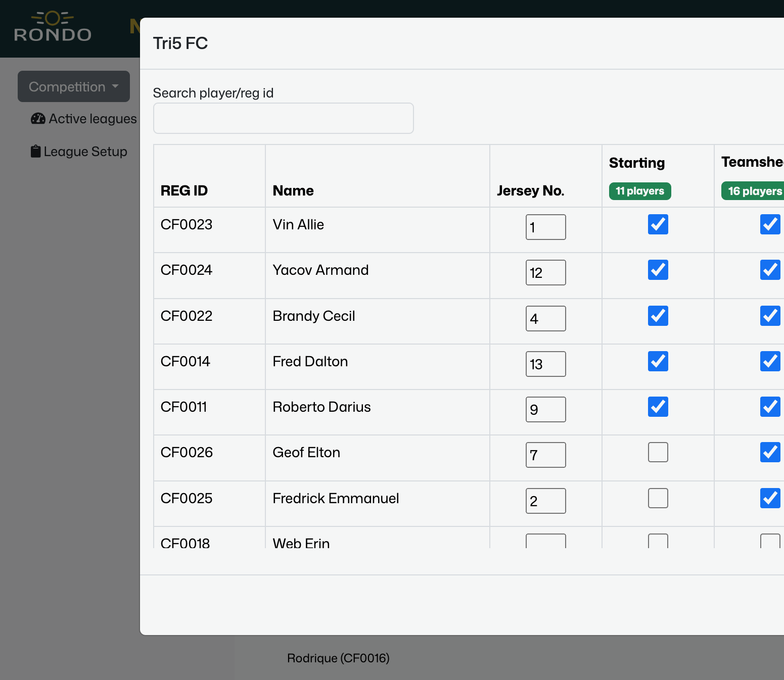The width and height of the screenshot is (784, 680).
Task: Uncheck Starting for Vin Allie
Action: [x=658, y=224]
